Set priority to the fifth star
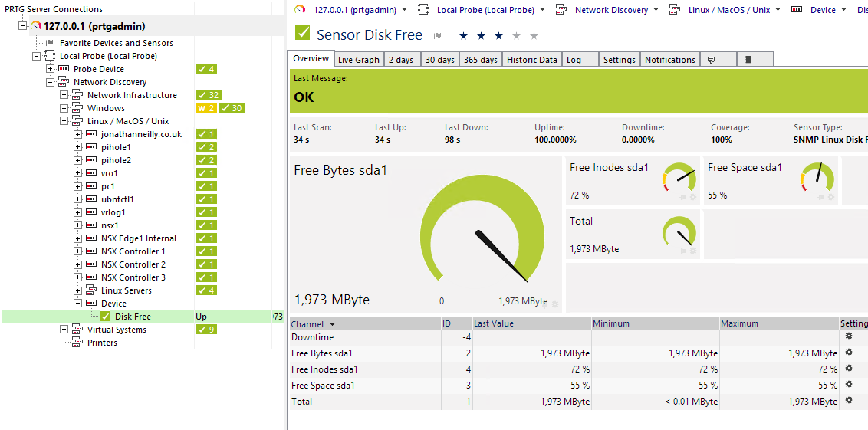Viewport: 868px width, 430px height. 534,36
